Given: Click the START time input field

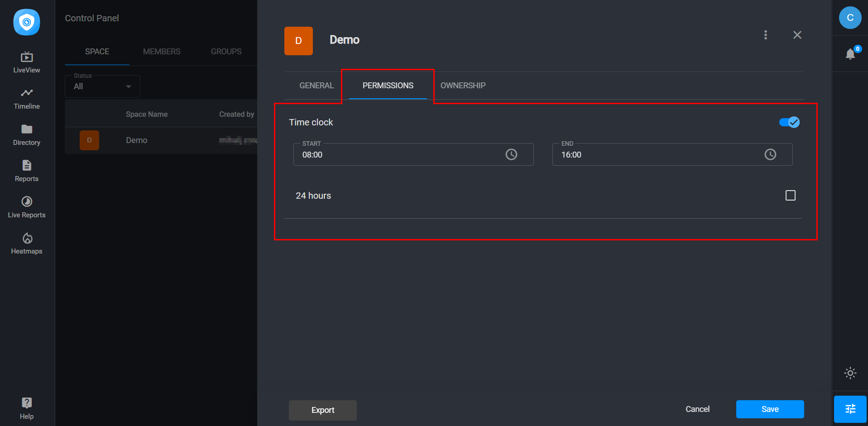Looking at the screenshot, I should tap(398, 154).
